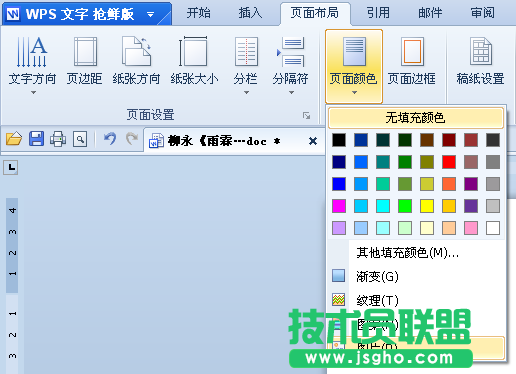
Task: Click the printer icon
Action: [x=58, y=139]
